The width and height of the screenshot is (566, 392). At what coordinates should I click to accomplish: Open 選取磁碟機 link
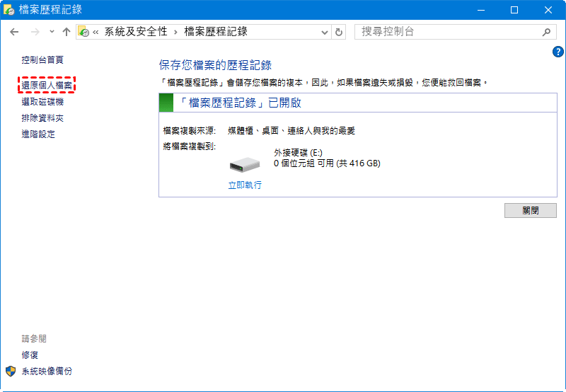(x=42, y=102)
